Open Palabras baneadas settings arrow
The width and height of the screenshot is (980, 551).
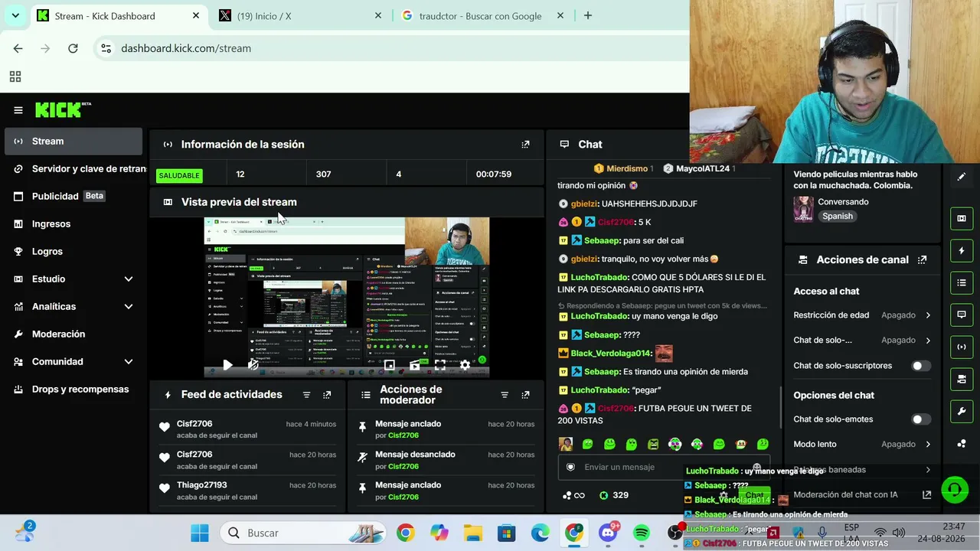click(928, 470)
